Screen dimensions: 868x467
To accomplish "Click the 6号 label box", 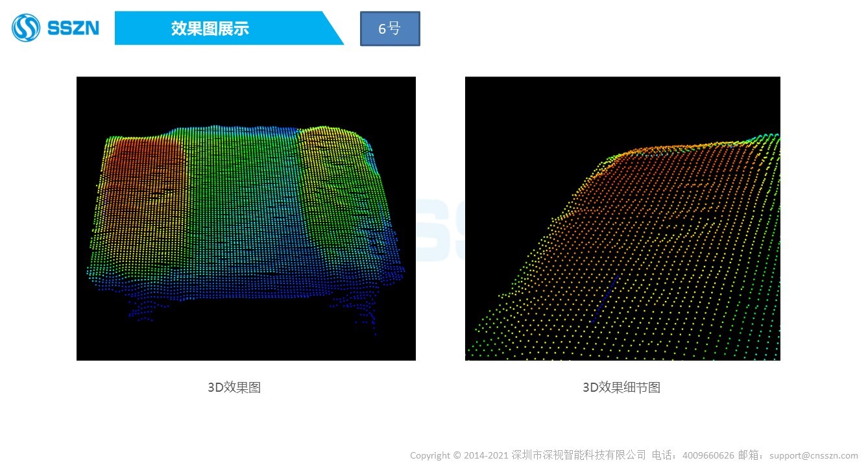I will 390,29.
